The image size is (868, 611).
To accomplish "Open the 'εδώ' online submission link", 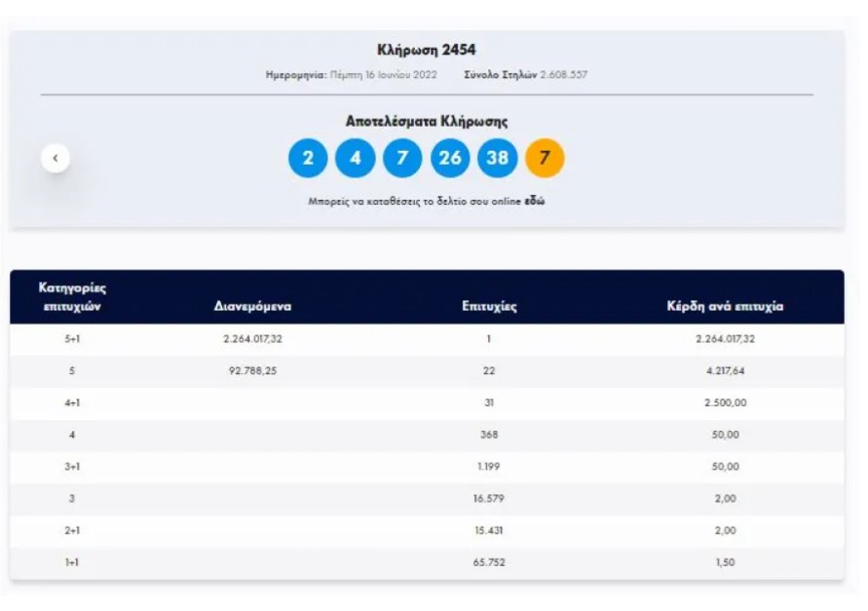I will coord(534,201).
